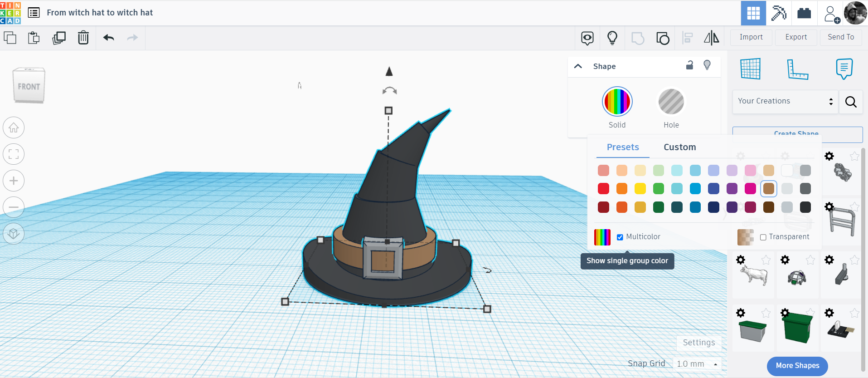Click the Tinkercad logo
This screenshot has height=378, width=868.
pos(10,13)
